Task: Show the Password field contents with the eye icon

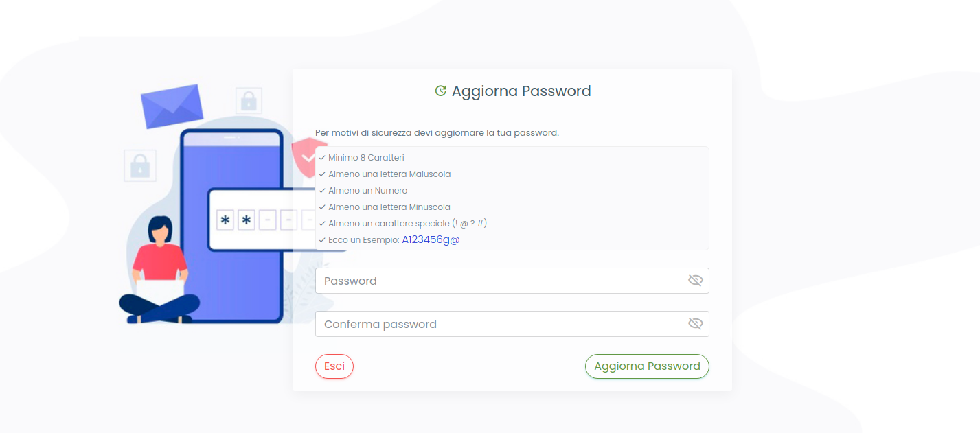Action: (696, 280)
